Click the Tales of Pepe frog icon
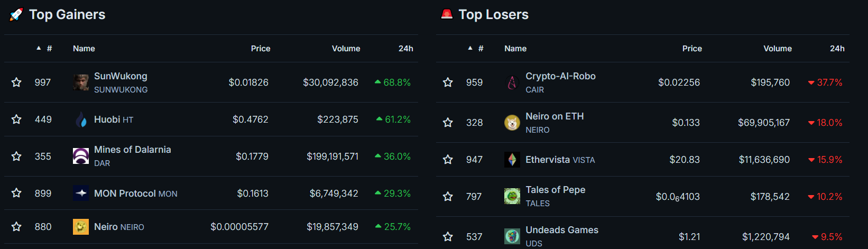The height and width of the screenshot is (249, 868). point(512,196)
